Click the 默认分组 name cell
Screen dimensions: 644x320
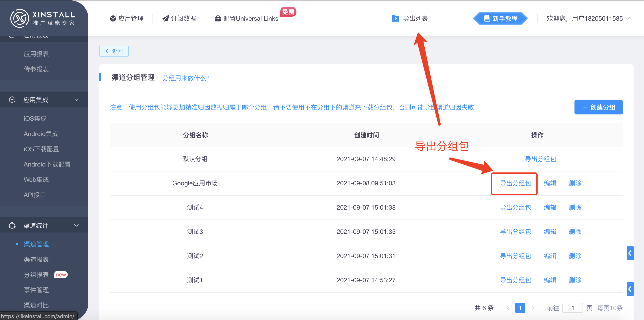(195, 159)
